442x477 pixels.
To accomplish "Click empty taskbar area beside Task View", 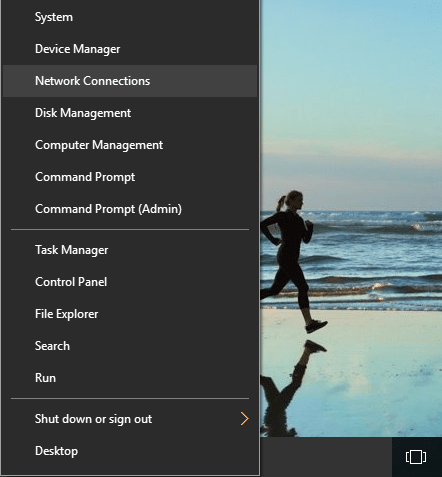I will (x=326, y=457).
